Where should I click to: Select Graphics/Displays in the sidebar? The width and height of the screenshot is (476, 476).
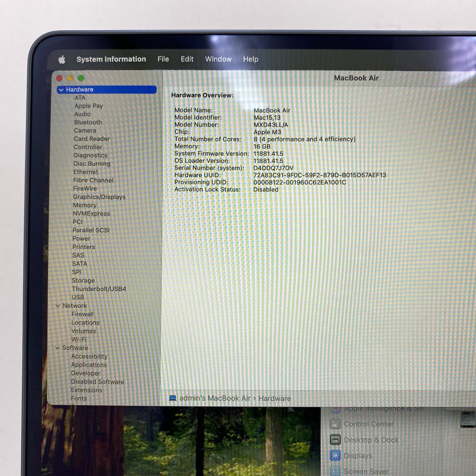[x=99, y=197]
